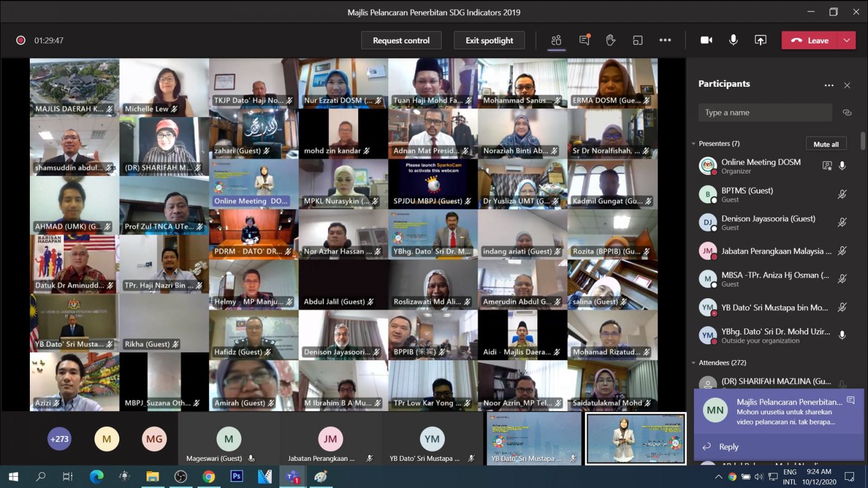Toggle the microphone mute in toolbar
Screen dimensions: 868x488
[x=733, y=40]
